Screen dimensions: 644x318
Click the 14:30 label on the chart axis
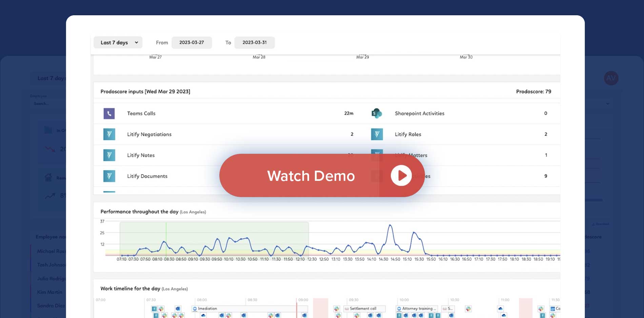click(x=383, y=259)
